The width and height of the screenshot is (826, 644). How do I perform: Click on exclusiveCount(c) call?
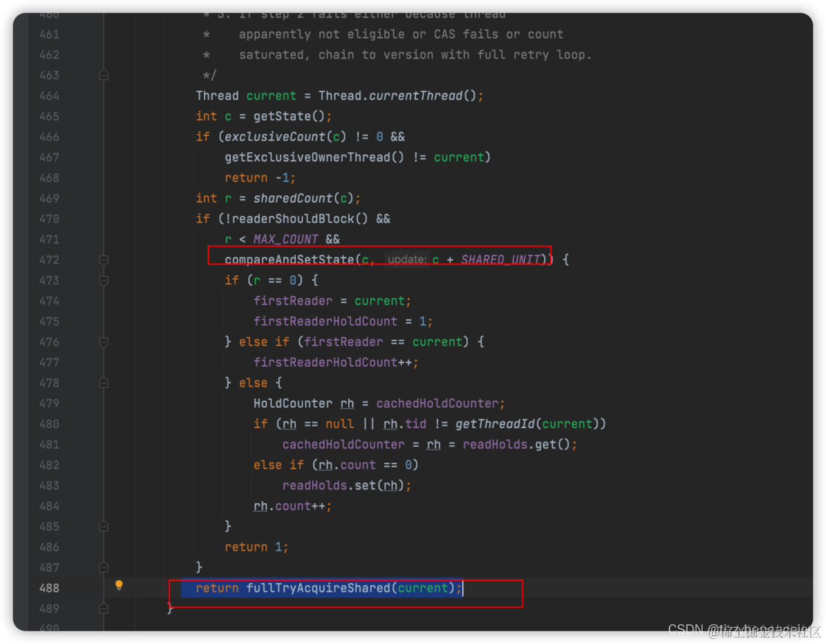(x=285, y=137)
